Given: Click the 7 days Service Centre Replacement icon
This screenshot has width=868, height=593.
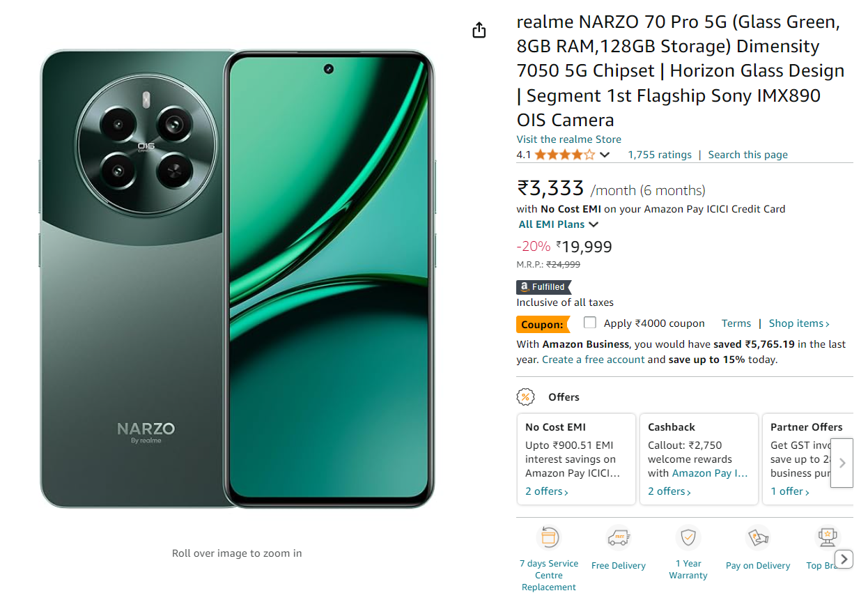Looking at the screenshot, I should tap(549, 537).
